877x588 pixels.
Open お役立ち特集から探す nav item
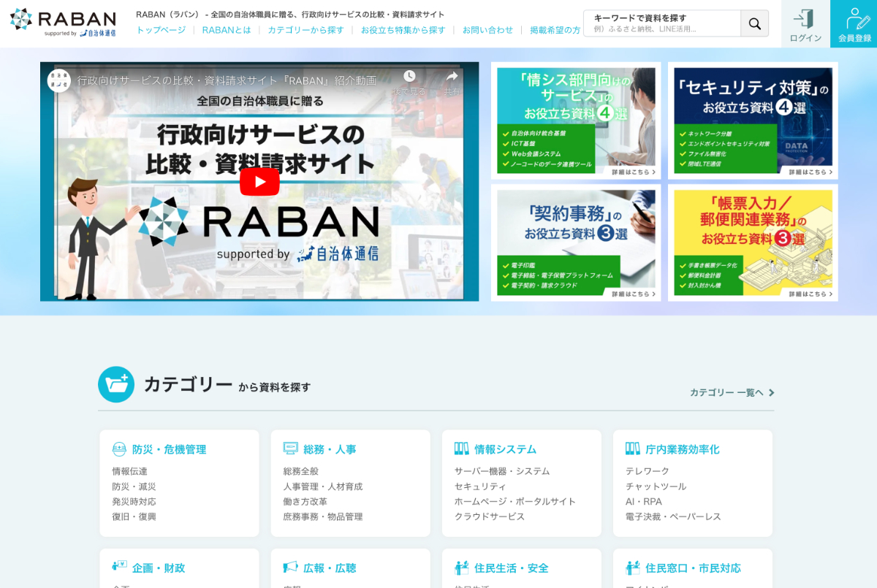click(403, 30)
